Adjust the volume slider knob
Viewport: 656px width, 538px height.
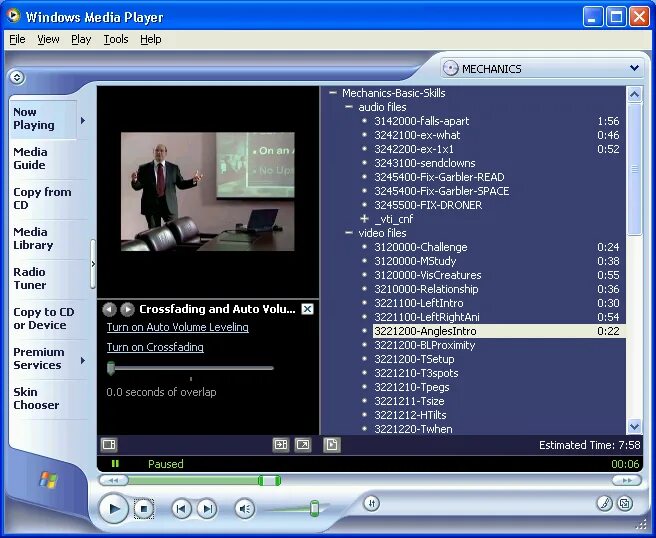pos(315,508)
